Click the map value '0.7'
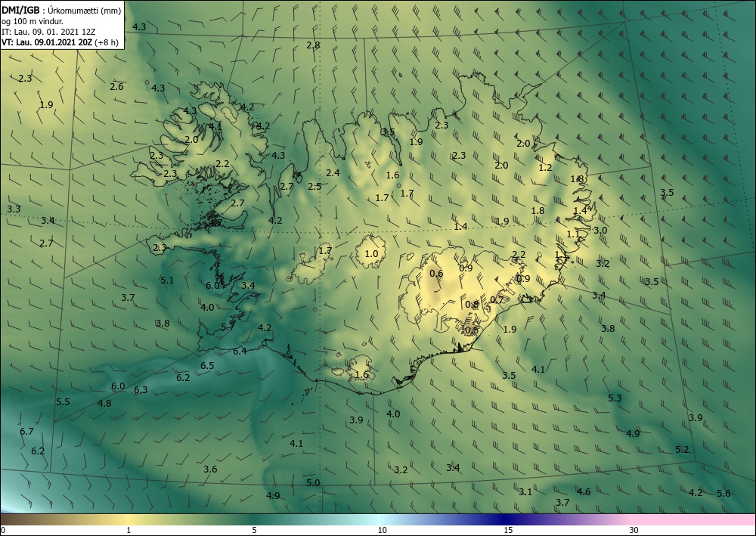This screenshot has height=536, width=756. pyautogui.click(x=497, y=300)
